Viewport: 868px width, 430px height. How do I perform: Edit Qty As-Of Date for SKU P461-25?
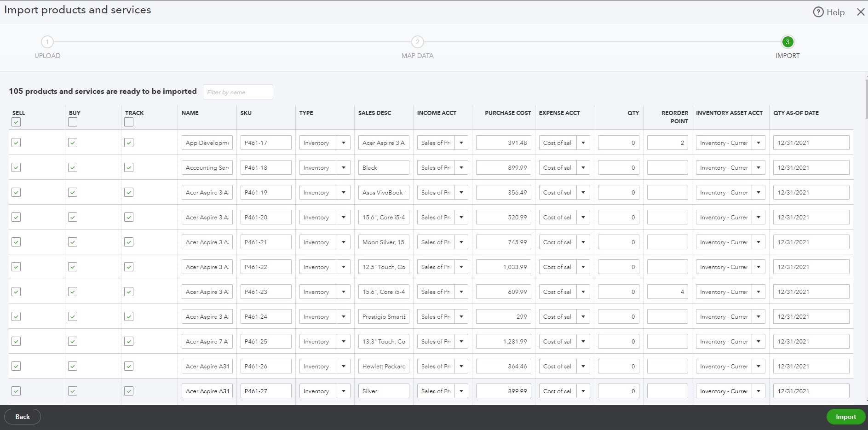tap(811, 341)
